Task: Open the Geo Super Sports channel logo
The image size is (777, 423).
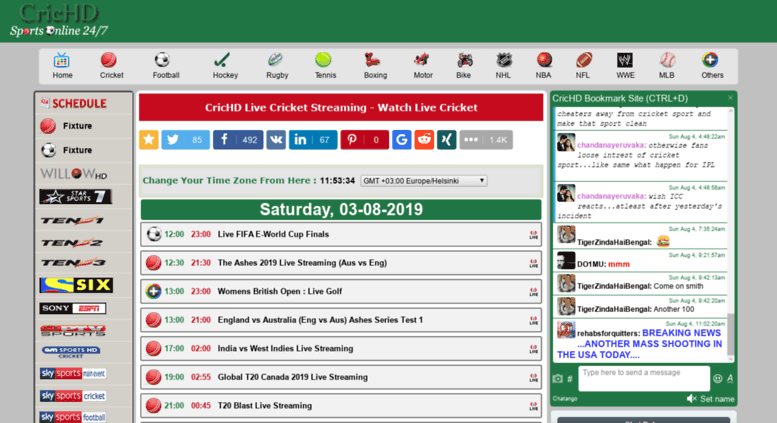Action: [x=73, y=330]
